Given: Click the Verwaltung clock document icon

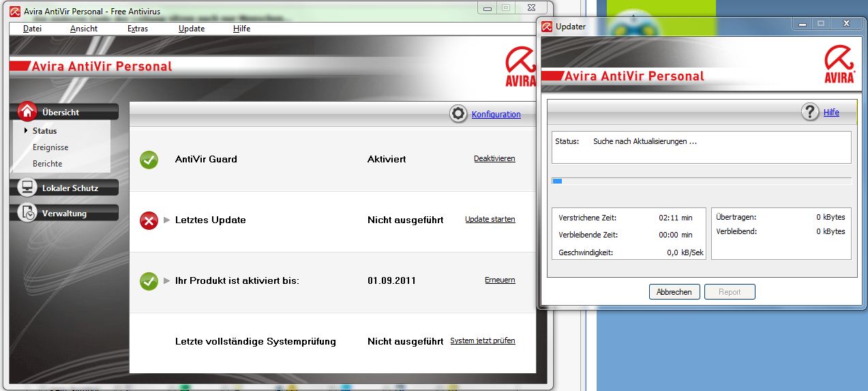Looking at the screenshot, I should [x=27, y=213].
